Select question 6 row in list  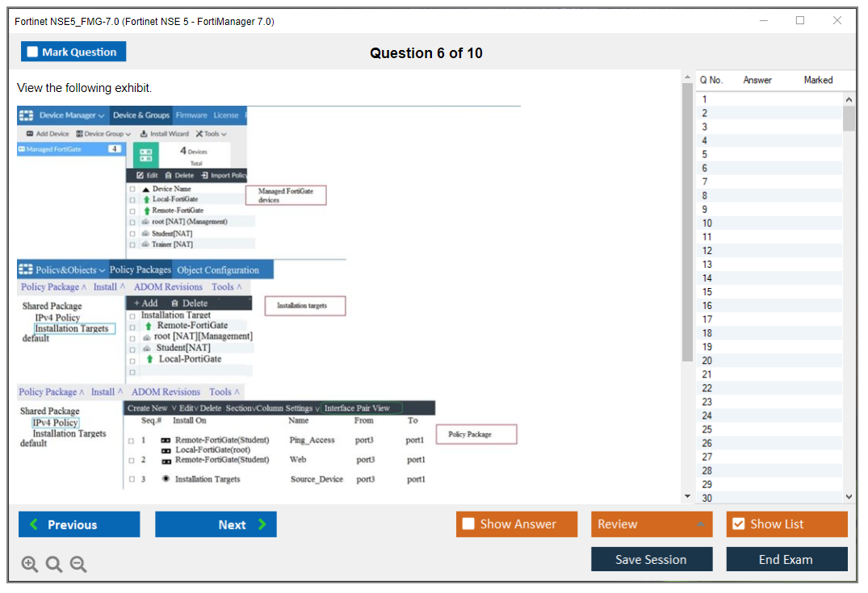(x=705, y=168)
